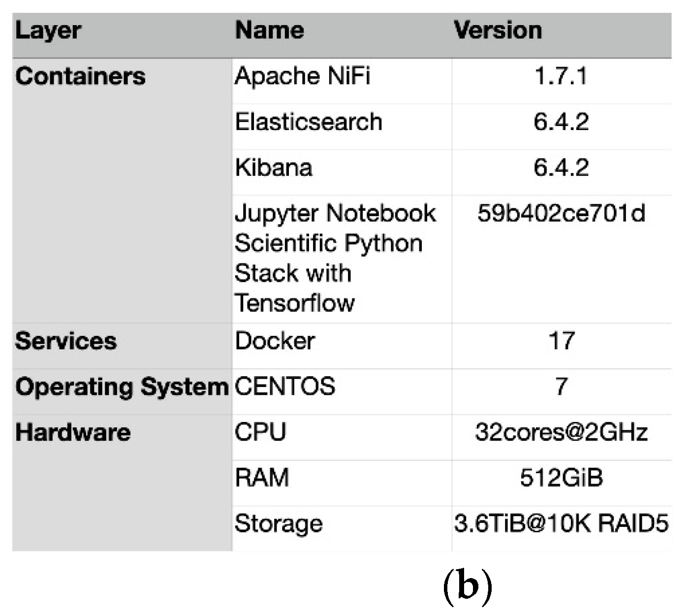Click the CENTOS name cell

pyautogui.click(x=285, y=387)
